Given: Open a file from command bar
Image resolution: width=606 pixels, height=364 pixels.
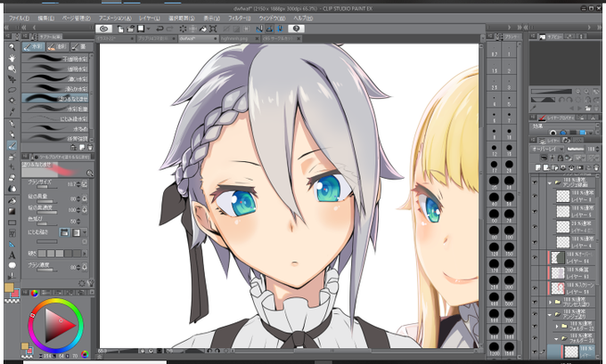Looking at the screenshot, I should (x=131, y=28).
